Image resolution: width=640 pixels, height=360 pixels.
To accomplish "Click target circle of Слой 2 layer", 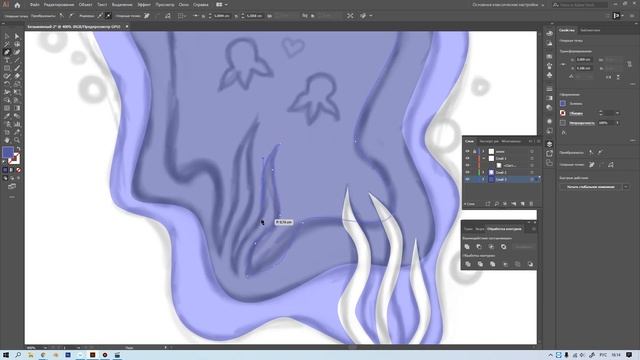I will (x=532, y=172).
